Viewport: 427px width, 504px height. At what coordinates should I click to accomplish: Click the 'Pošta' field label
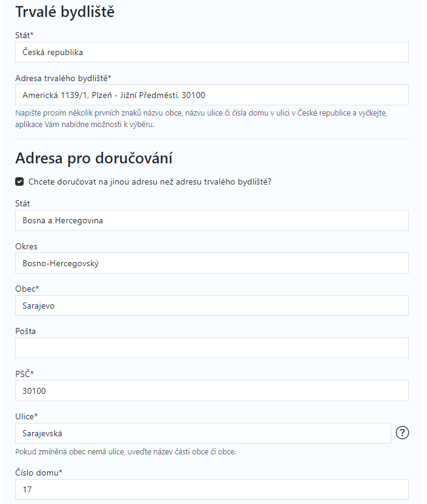(25, 331)
